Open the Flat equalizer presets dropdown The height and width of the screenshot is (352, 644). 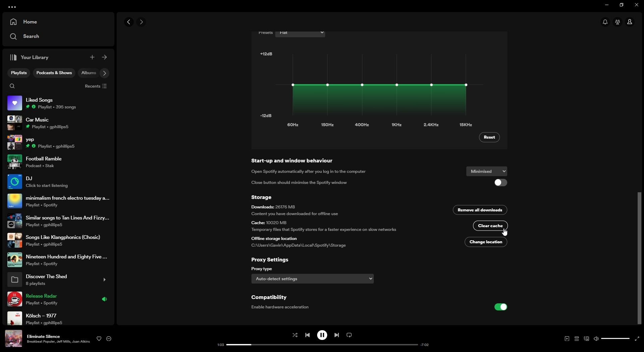(x=300, y=33)
